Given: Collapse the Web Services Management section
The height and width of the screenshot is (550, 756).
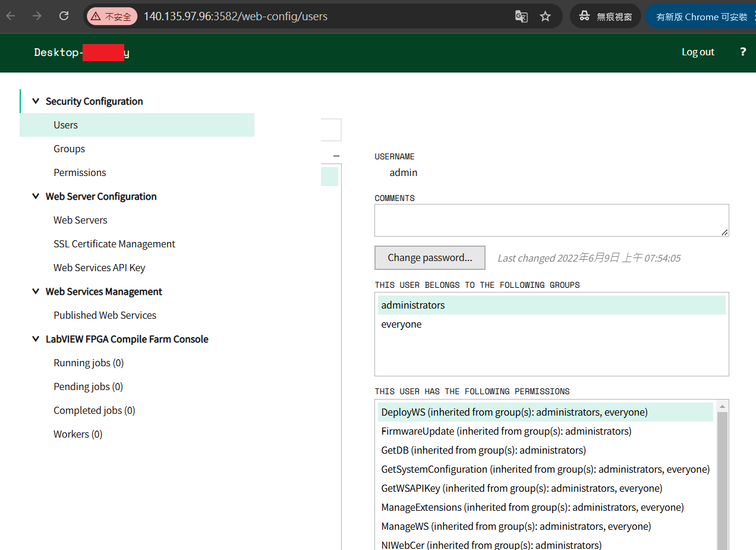Looking at the screenshot, I should coord(36,291).
